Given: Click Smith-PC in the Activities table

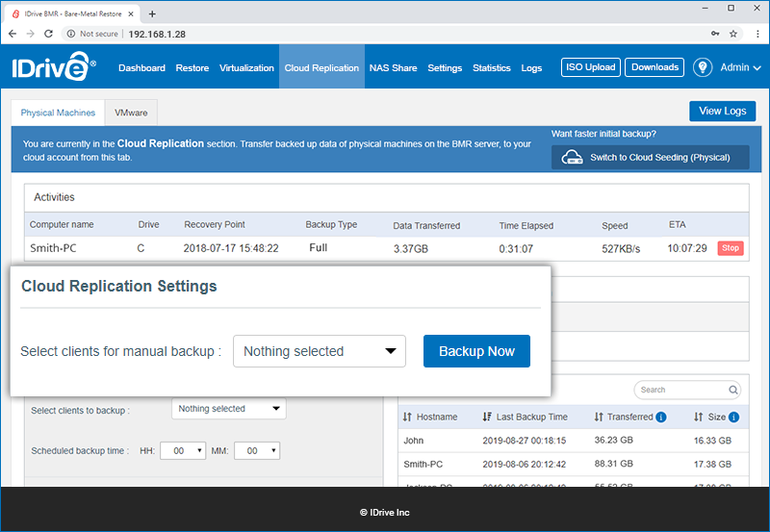Looking at the screenshot, I should point(53,248).
